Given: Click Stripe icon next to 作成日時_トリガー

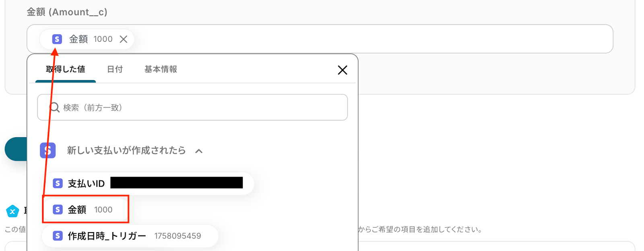Looking at the screenshot, I should pos(58,236).
